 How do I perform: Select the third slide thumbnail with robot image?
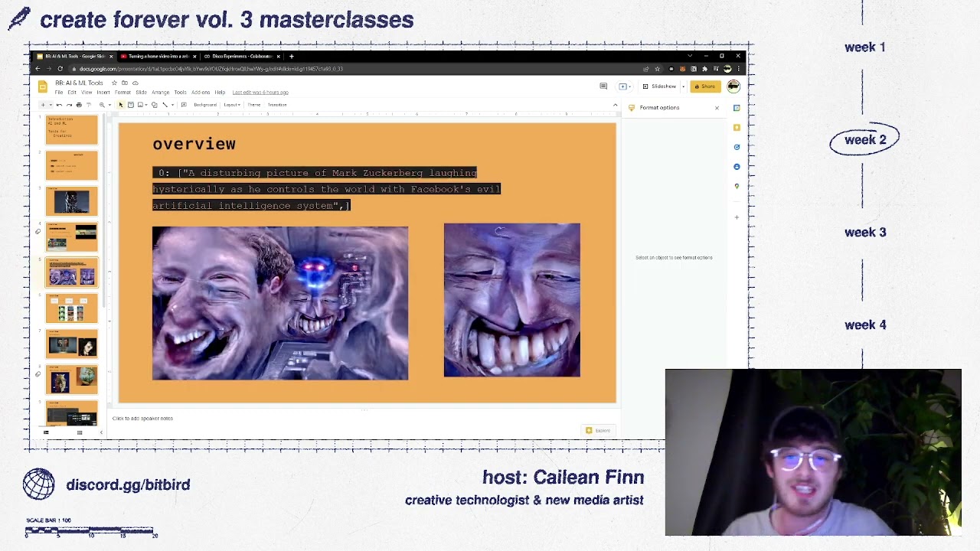(x=72, y=201)
